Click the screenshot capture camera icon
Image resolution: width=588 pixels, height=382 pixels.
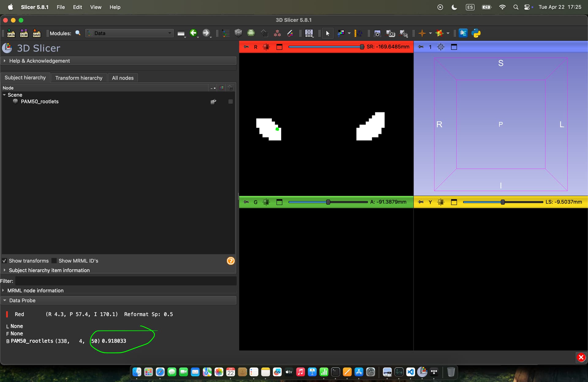(x=377, y=33)
